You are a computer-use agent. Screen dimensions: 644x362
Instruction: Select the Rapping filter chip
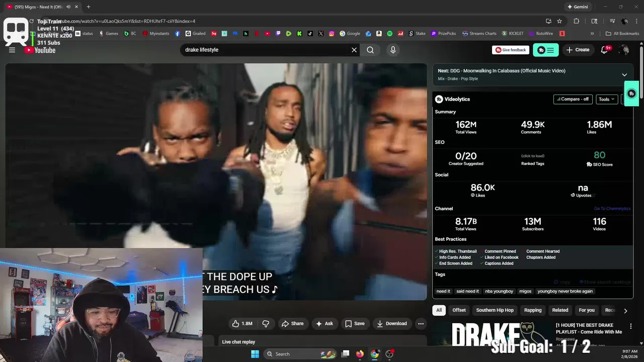pos(533,310)
